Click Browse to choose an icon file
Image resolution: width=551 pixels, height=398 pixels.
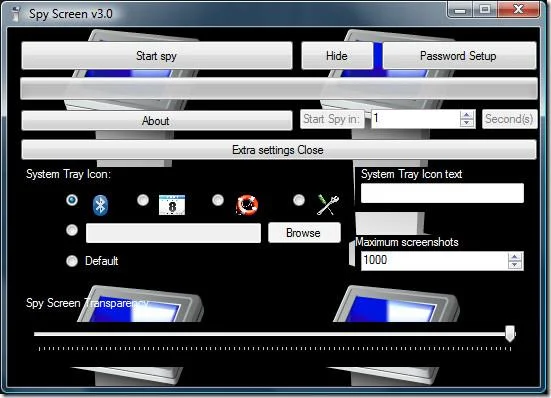304,233
